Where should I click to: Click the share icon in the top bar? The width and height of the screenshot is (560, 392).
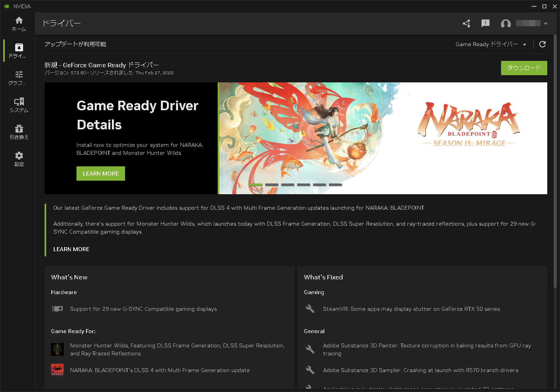tap(466, 23)
